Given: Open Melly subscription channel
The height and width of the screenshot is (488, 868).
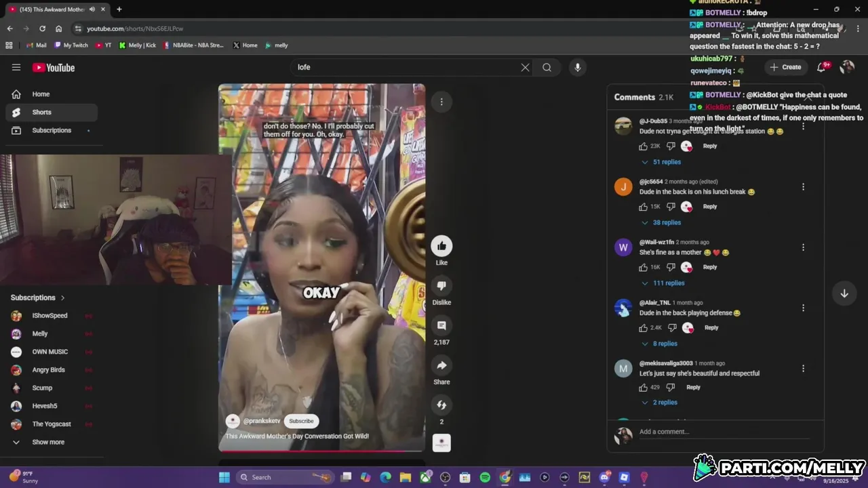Looking at the screenshot, I should pyautogui.click(x=52, y=333).
